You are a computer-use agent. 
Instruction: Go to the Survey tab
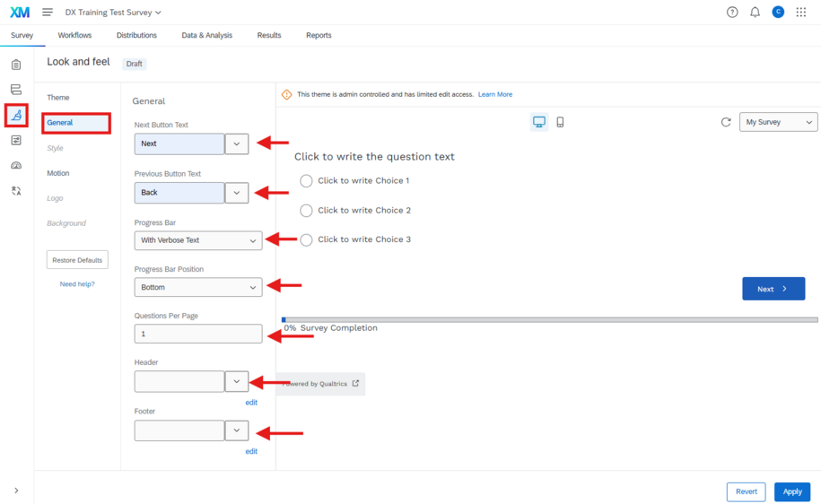coord(22,35)
